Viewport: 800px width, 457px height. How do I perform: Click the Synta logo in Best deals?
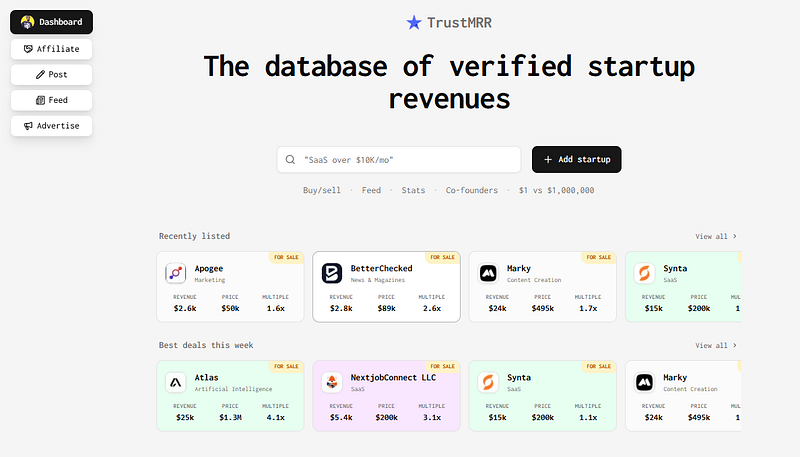[488, 382]
